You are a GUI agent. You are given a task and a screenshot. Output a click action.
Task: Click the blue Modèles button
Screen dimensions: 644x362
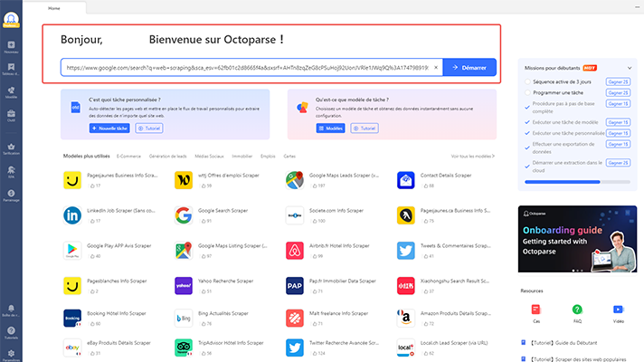[330, 129]
